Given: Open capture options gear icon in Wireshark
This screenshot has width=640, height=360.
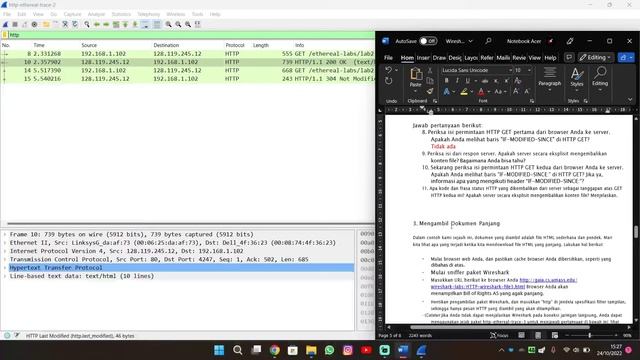Looking at the screenshot, I should [x=34, y=24].
